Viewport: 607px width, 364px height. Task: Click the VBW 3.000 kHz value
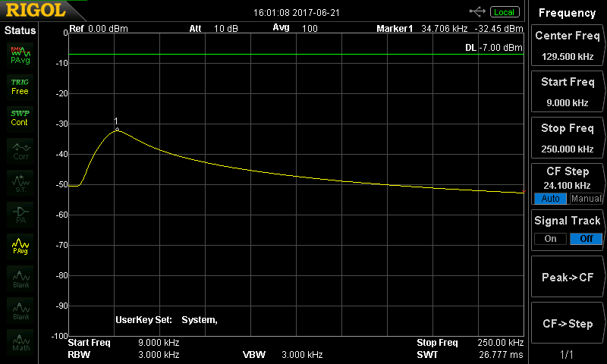coord(302,355)
